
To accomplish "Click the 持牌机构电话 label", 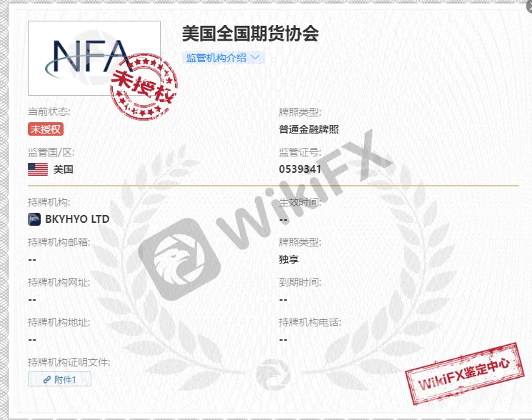I will point(310,322).
